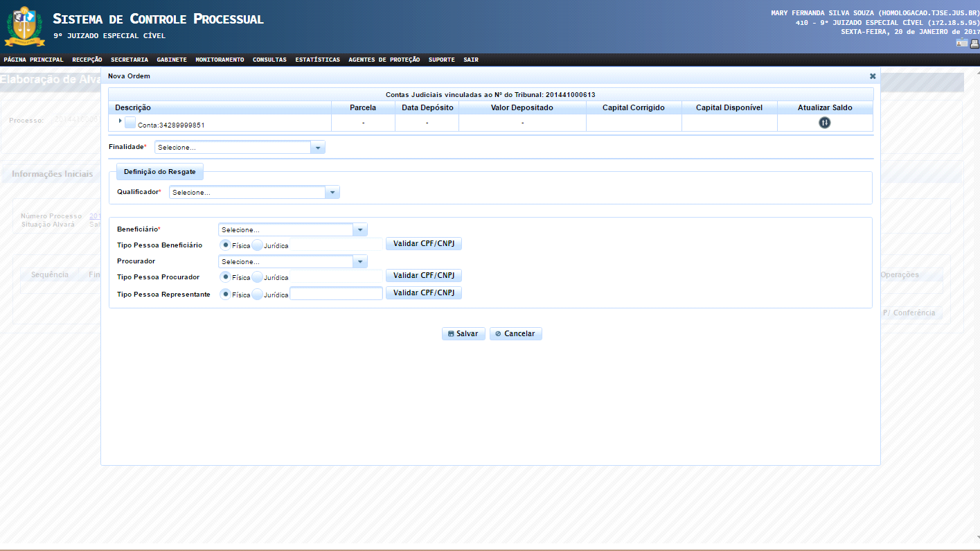Open the Consultas menu
This screenshot has height=551, width=980.
pos(269,60)
